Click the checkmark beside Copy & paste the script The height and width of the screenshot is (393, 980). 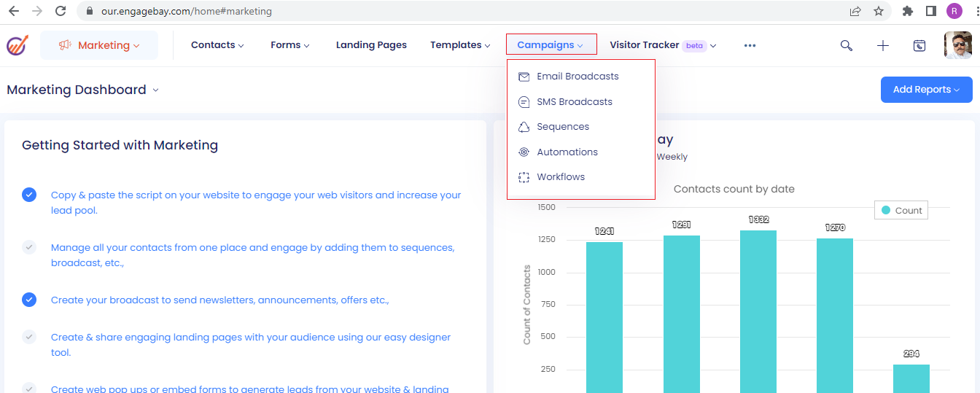tap(29, 195)
